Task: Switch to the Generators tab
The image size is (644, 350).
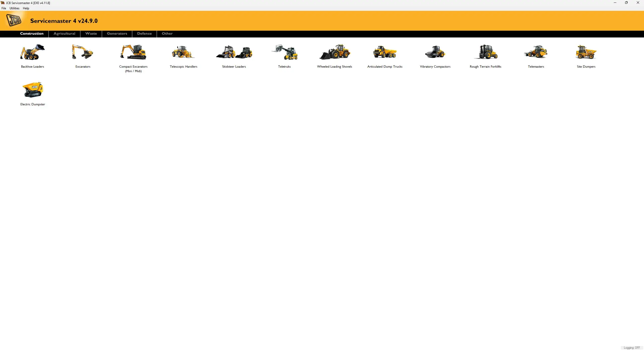Action: pos(117,33)
